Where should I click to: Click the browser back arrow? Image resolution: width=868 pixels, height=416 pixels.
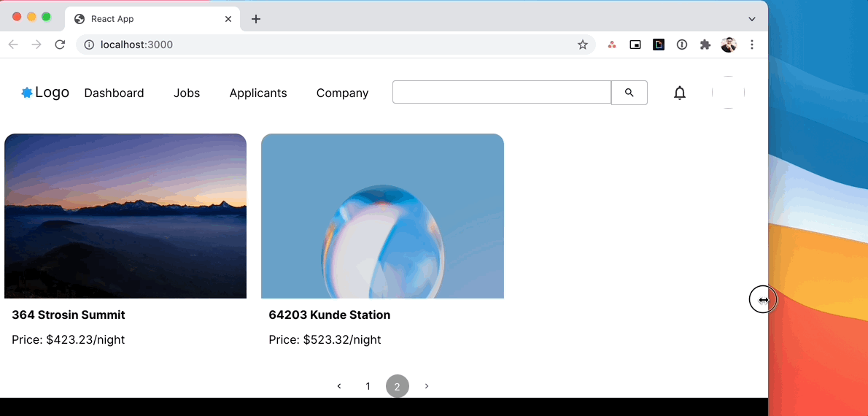13,45
